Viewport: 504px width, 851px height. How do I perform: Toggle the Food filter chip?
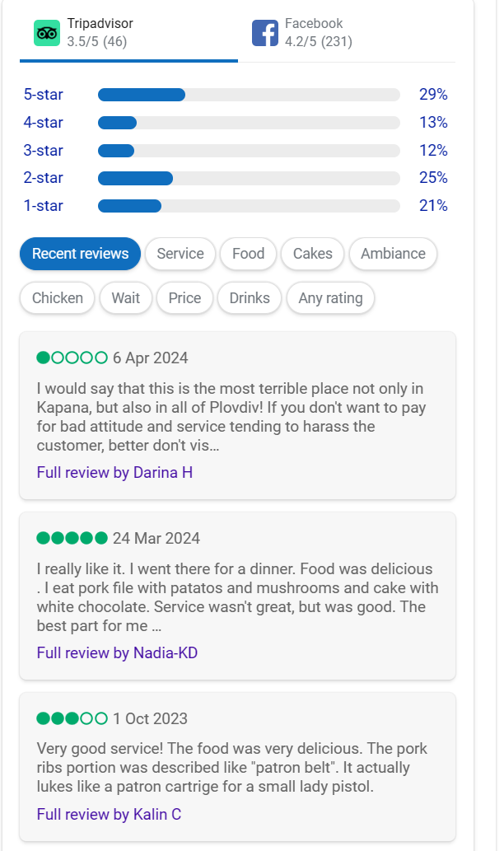(248, 254)
